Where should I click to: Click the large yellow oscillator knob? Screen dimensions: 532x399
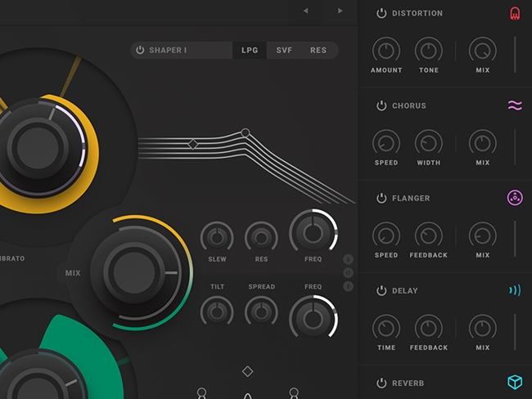point(38,148)
